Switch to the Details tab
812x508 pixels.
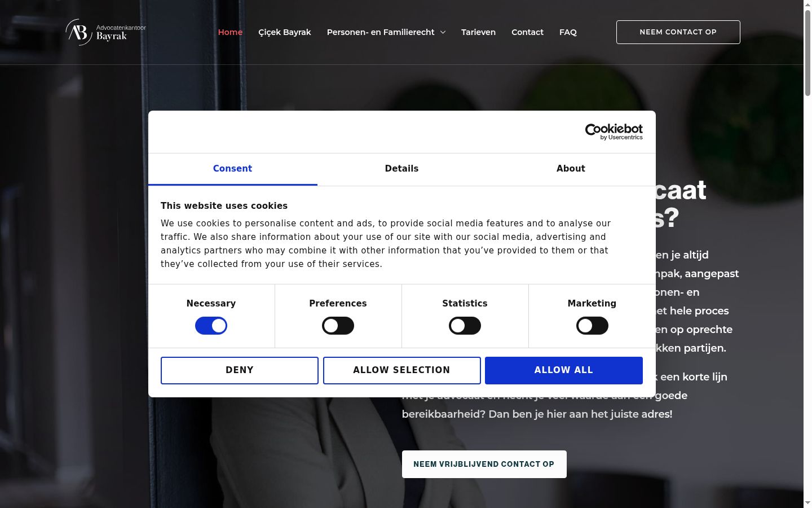click(x=401, y=169)
